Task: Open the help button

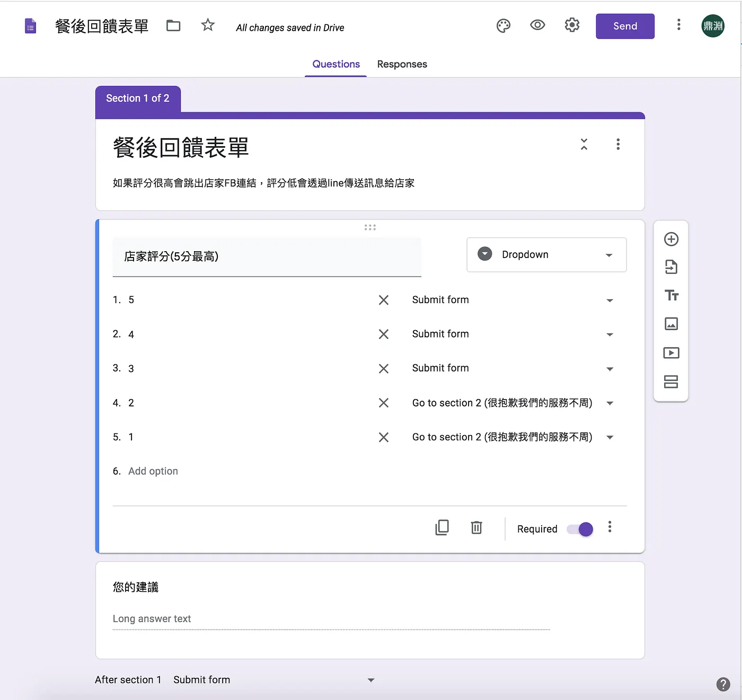Action: coord(723,684)
